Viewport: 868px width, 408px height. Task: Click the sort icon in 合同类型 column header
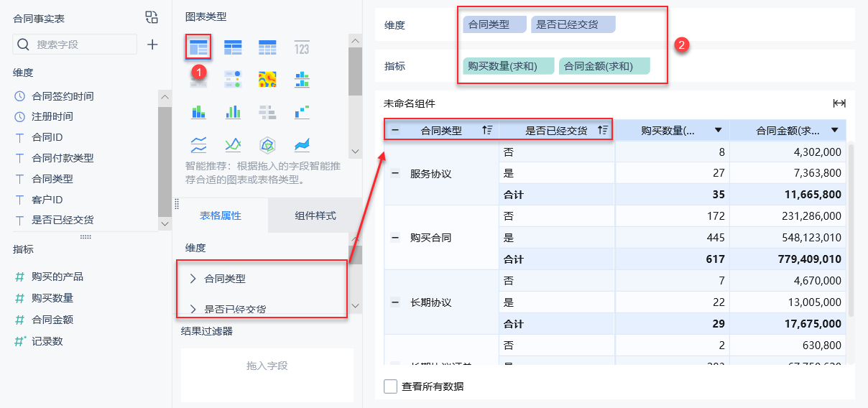tap(487, 130)
